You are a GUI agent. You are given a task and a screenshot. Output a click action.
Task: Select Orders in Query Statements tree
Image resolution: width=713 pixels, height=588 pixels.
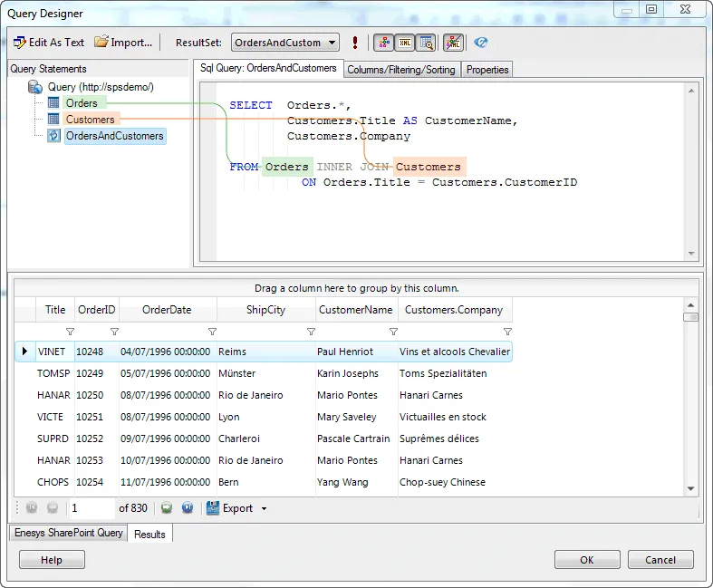[x=82, y=103]
